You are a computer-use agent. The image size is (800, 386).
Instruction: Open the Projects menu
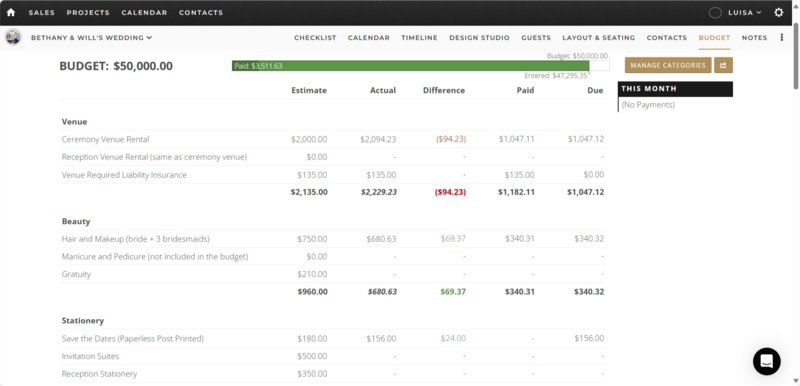tap(88, 13)
